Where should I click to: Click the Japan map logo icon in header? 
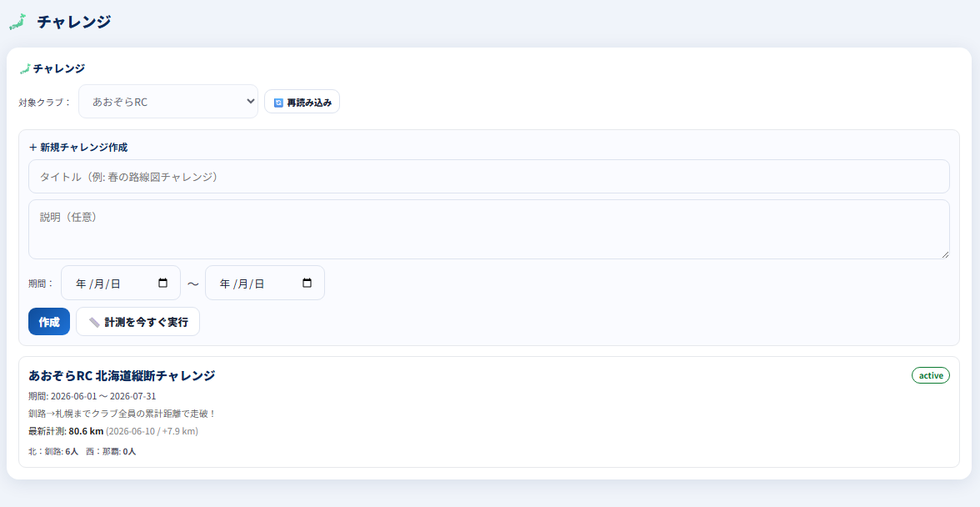[17, 22]
